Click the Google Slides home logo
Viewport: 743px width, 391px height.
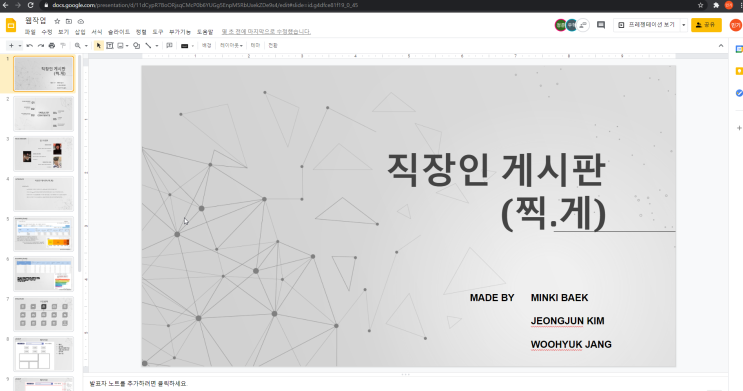pos(11,25)
